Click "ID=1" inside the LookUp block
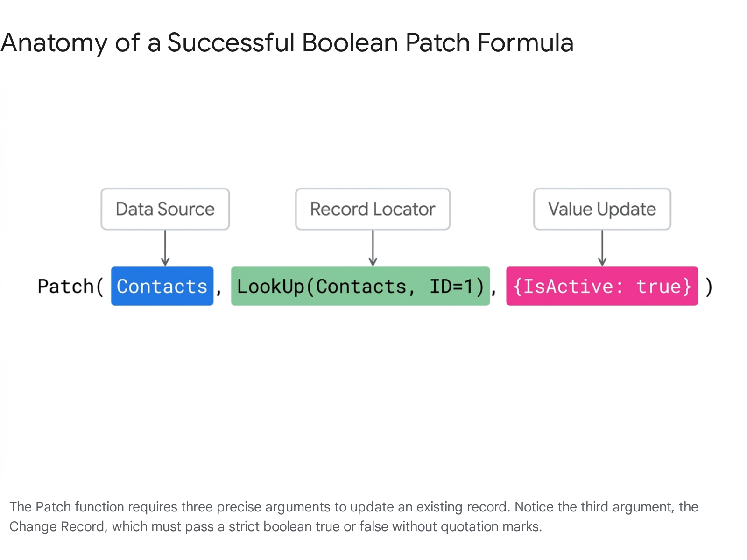This screenshot has height=560, width=747. [451, 287]
